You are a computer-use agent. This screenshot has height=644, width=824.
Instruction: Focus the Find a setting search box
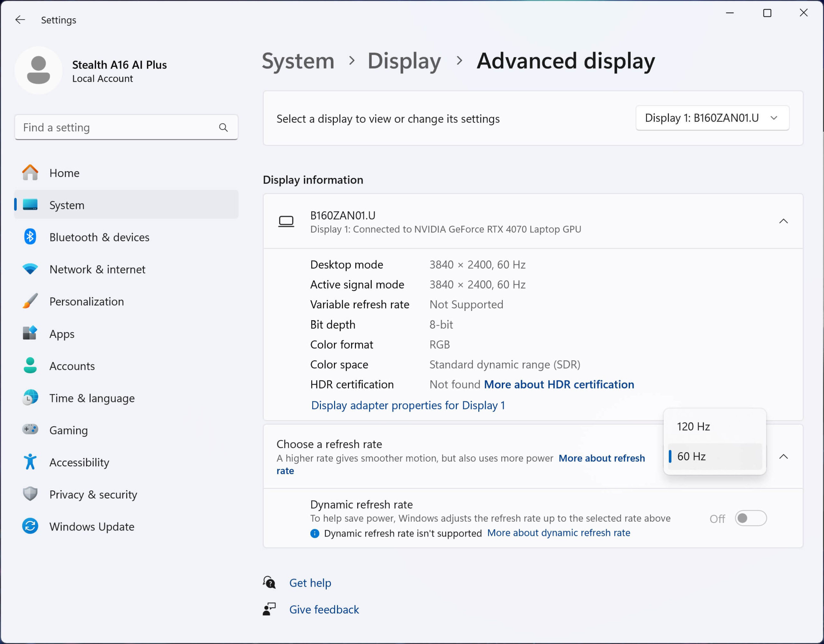click(x=126, y=127)
